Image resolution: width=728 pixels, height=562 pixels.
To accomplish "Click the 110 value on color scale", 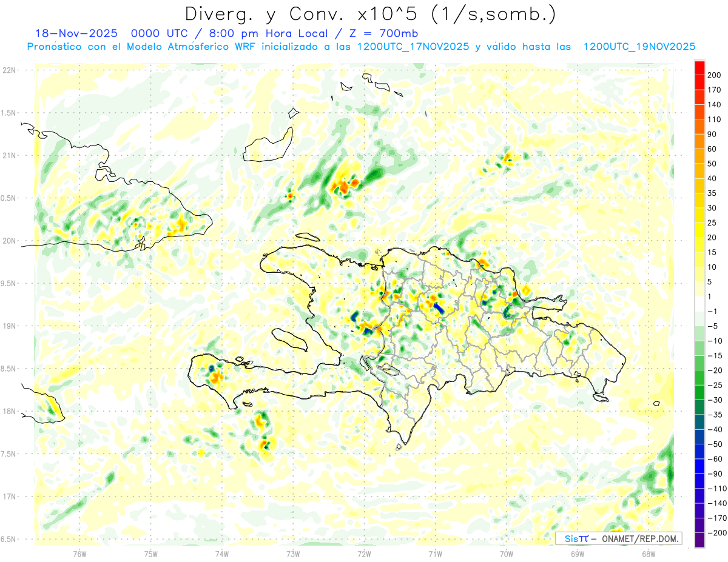I will click(714, 119).
